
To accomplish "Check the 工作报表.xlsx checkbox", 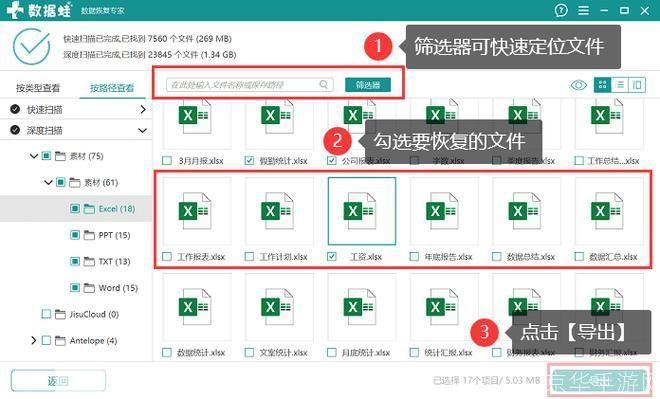I will pos(167,256).
